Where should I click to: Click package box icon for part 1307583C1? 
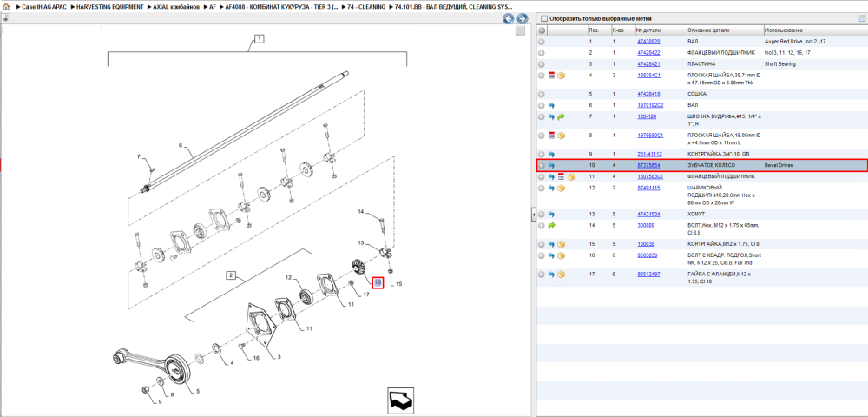[x=571, y=176]
